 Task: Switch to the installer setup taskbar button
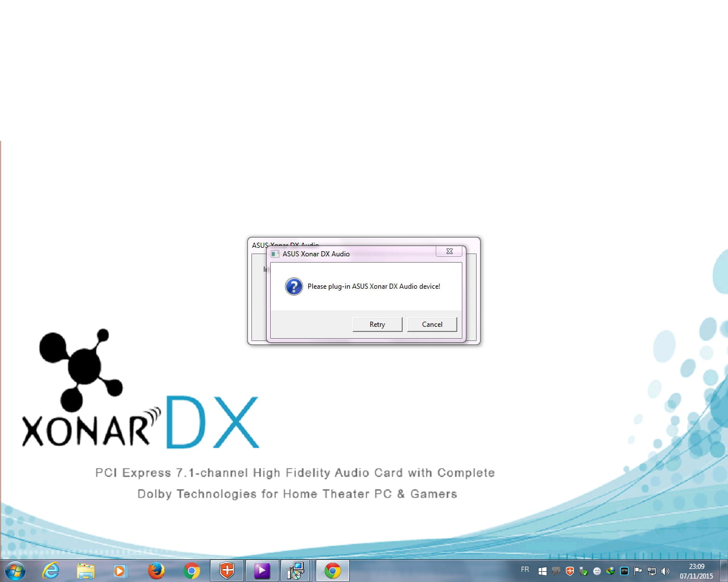tap(295, 571)
